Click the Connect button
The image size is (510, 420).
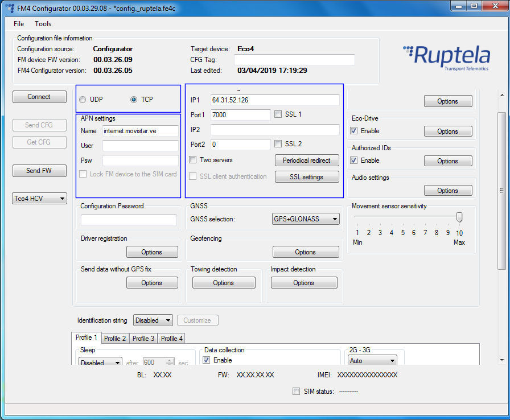pyautogui.click(x=39, y=97)
